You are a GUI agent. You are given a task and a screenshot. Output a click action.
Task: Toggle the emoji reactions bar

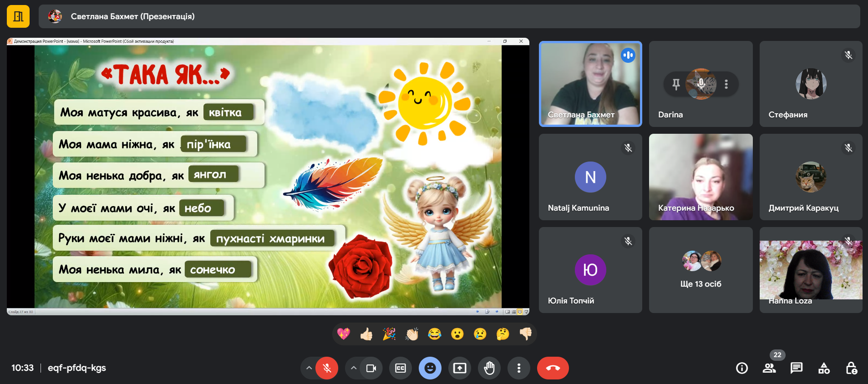click(430, 368)
